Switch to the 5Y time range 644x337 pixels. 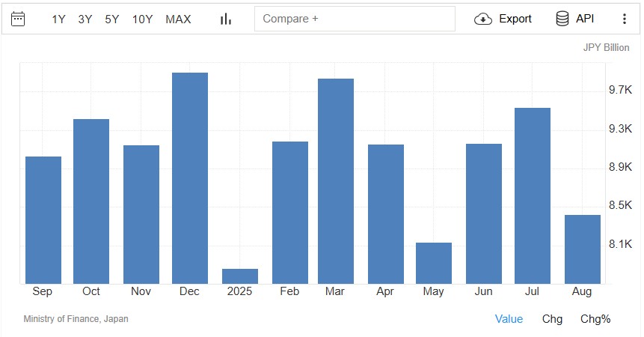pyautogui.click(x=111, y=19)
